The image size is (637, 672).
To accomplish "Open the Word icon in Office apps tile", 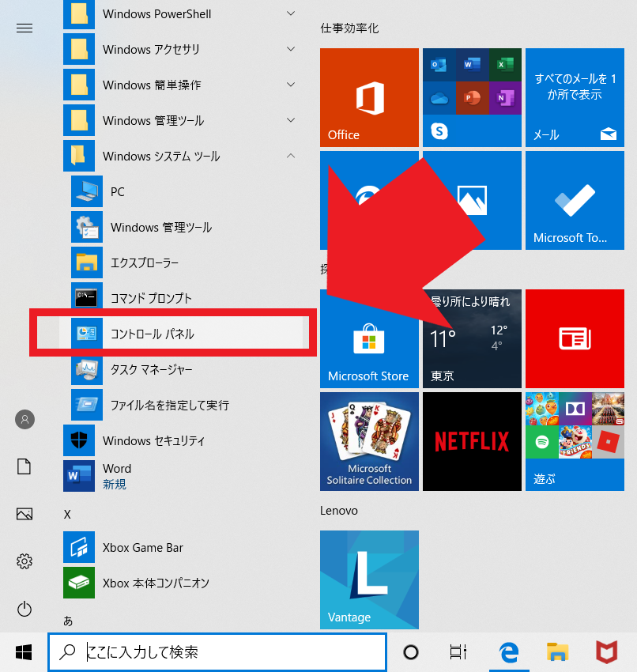I will pyautogui.click(x=472, y=65).
